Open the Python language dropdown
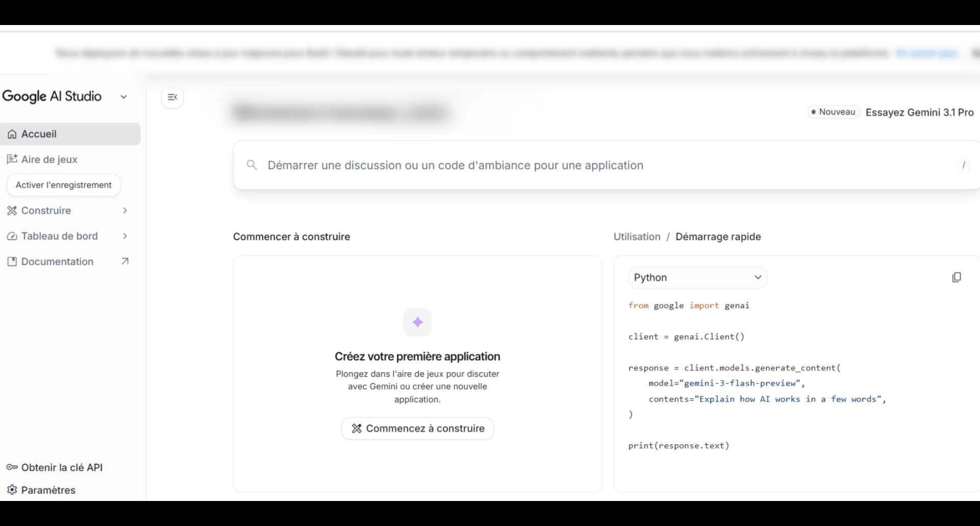The width and height of the screenshot is (980, 526). [697, 277]
